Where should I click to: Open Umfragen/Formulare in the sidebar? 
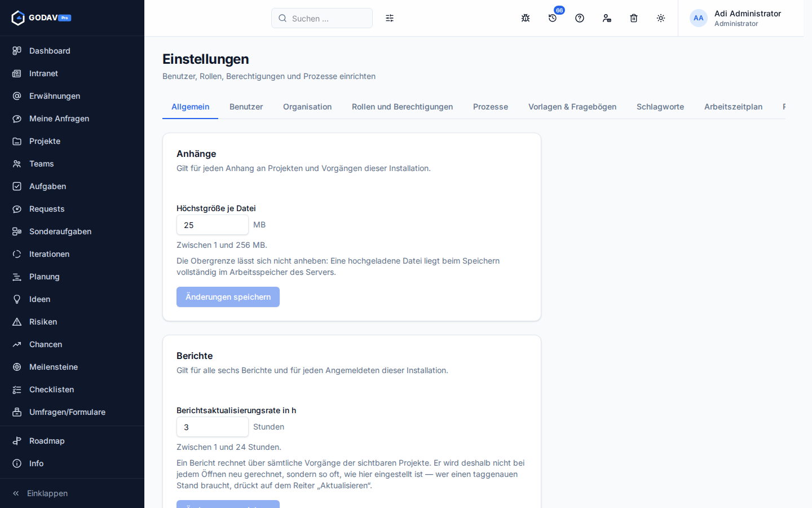click(72, 412)
